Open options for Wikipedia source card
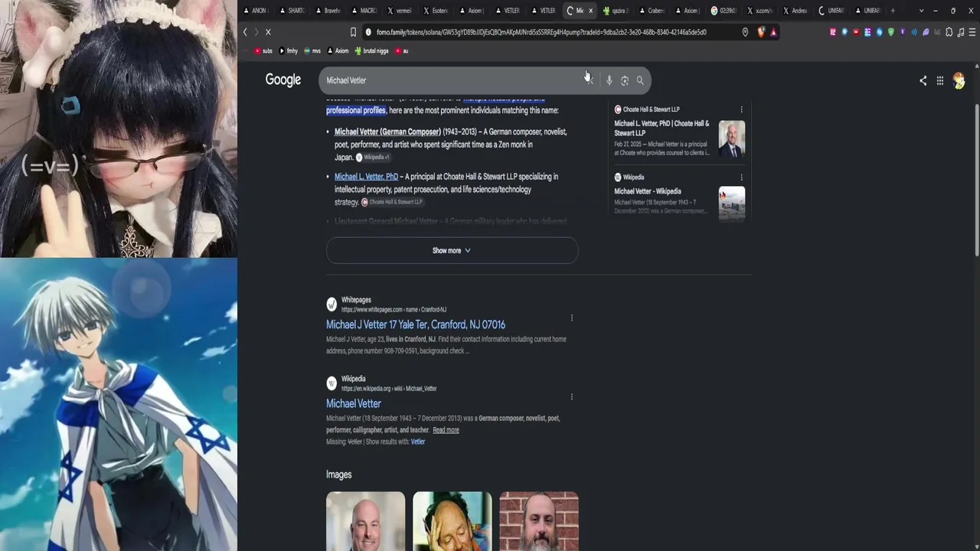 pos(741,178)
